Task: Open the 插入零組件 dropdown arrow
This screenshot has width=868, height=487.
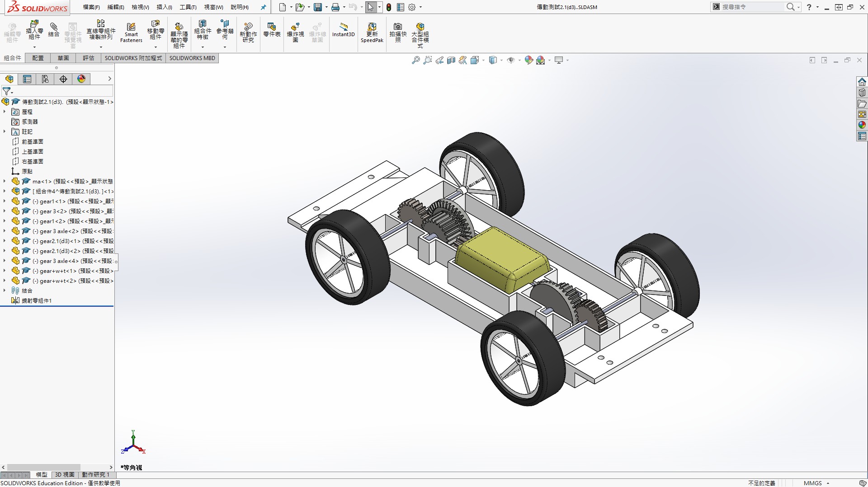Action: pos(34,47)
